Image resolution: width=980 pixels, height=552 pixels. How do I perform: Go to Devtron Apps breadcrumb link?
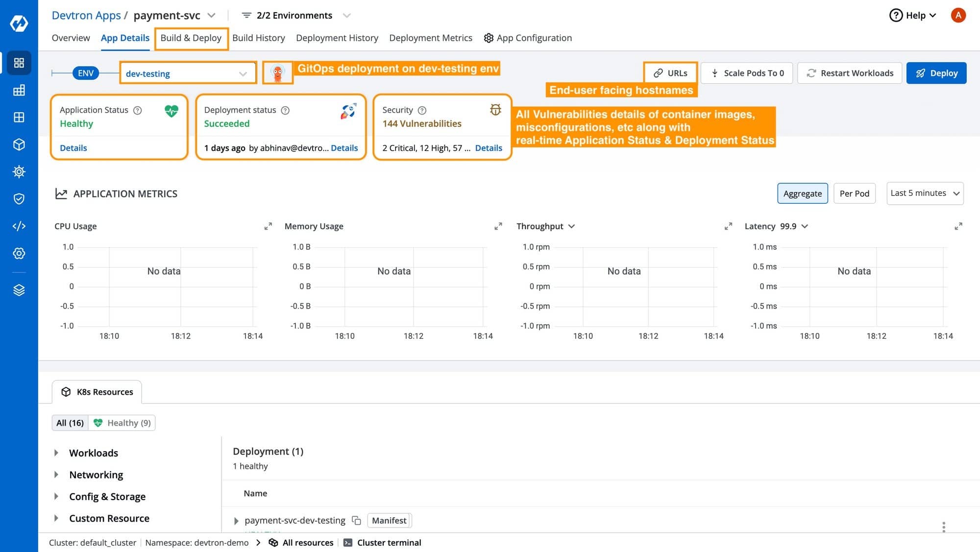86,15
